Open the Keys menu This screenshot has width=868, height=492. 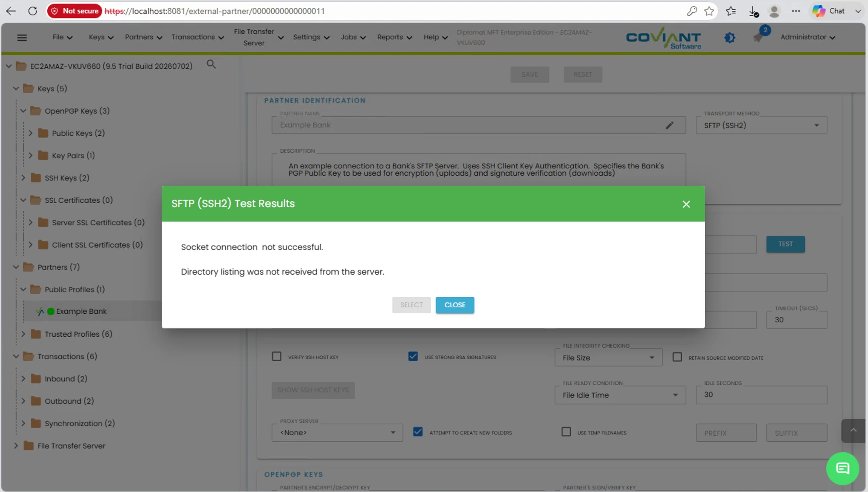pyautogui.click(x=101, y=37)
